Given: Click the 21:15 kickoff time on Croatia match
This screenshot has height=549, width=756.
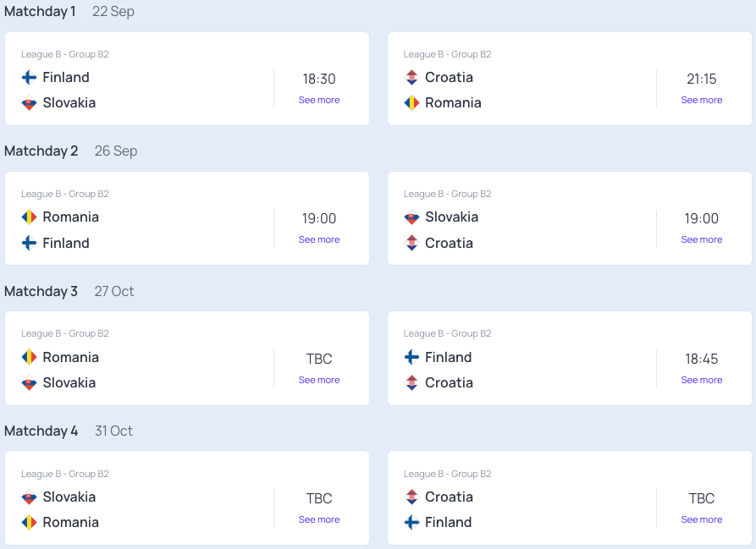Looking at the screenshot, I should [x=702, y=79].
